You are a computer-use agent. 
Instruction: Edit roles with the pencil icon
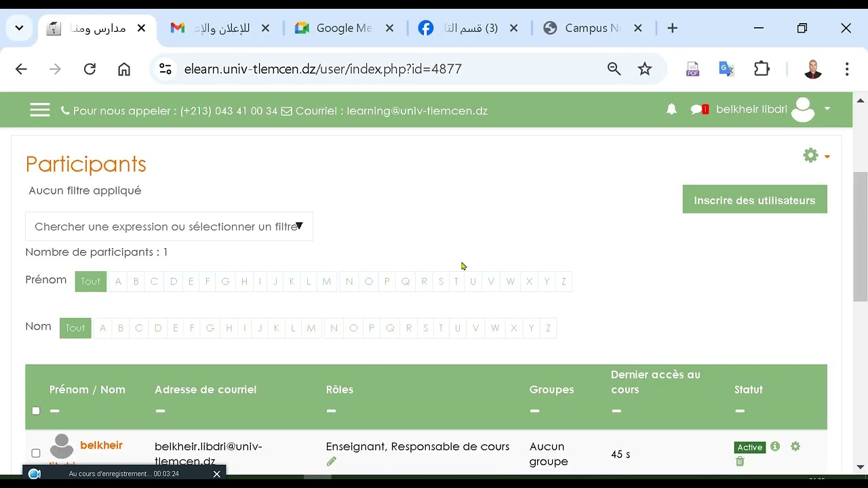331,462
